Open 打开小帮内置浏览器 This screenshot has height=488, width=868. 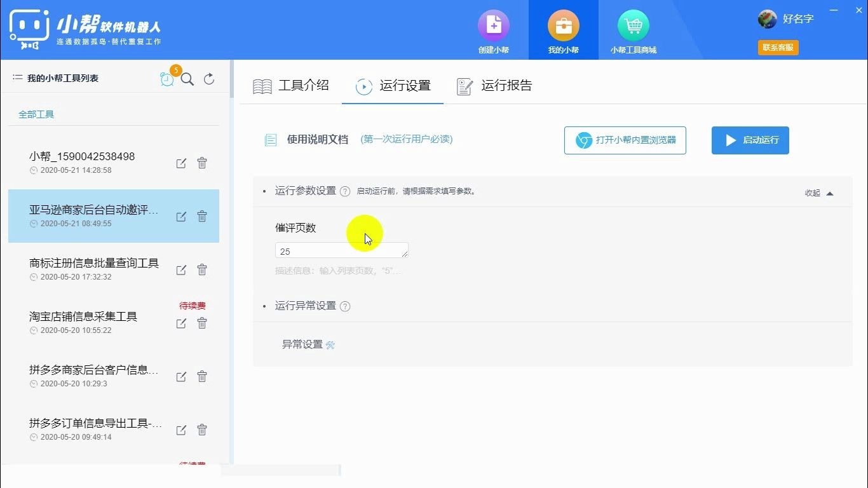pos(625,140)
